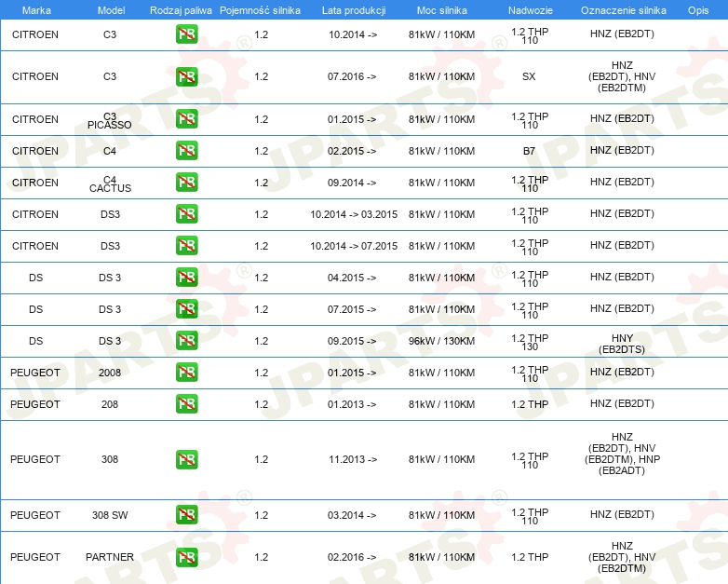Viewport: 728px width, 584px height.
Task: Select the PARTNER model cell
Action: click(x=110, y=557)
